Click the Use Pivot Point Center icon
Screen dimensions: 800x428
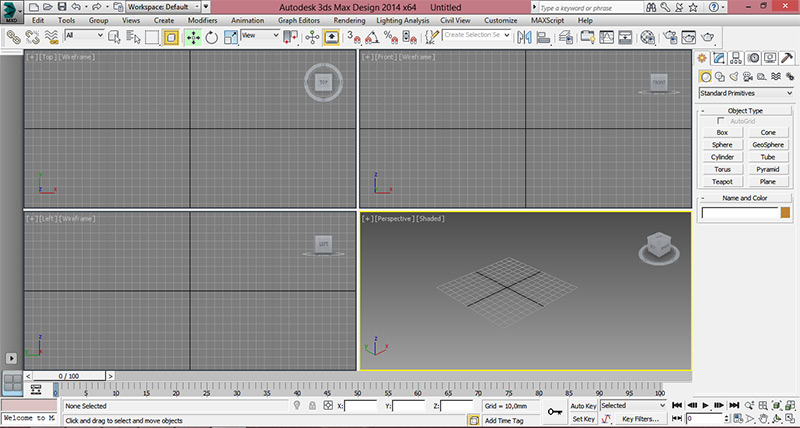(x=291, y=37)
